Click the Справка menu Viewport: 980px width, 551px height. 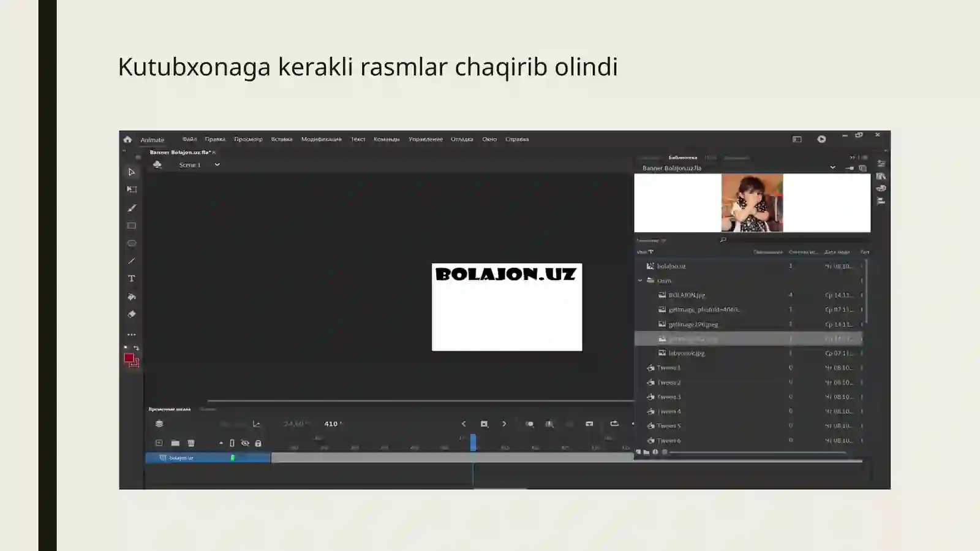click(517, 139)
